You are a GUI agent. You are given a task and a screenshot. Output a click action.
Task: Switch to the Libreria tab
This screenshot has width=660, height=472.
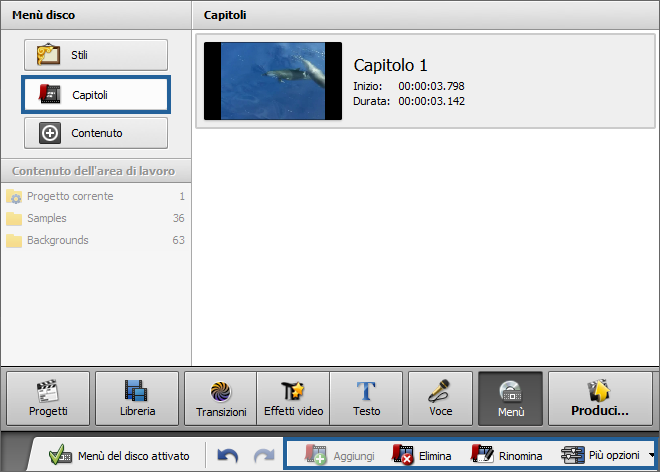(137, 398)
